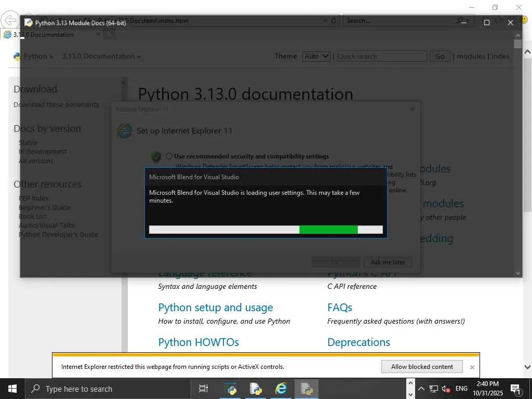The width and height of the screenshot is (532, 399).
Task: Open the Theme Auto dropdown
Action: click(316, 56)
